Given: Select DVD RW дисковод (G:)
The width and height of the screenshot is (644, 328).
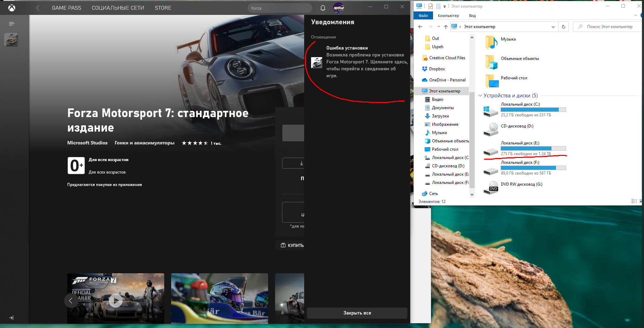Looking at the screenshot, I should click(x=513, y=187).
